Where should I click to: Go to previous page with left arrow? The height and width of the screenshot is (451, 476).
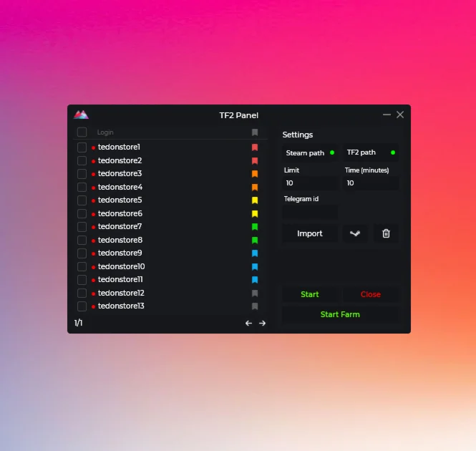248,323
